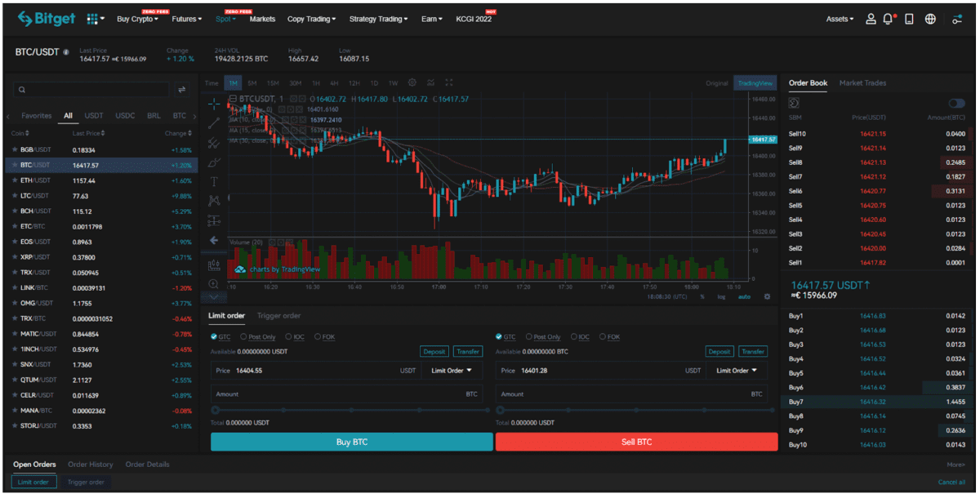
Task: Open the indicators icon in chart toolbar
Action: coord(431,82)
